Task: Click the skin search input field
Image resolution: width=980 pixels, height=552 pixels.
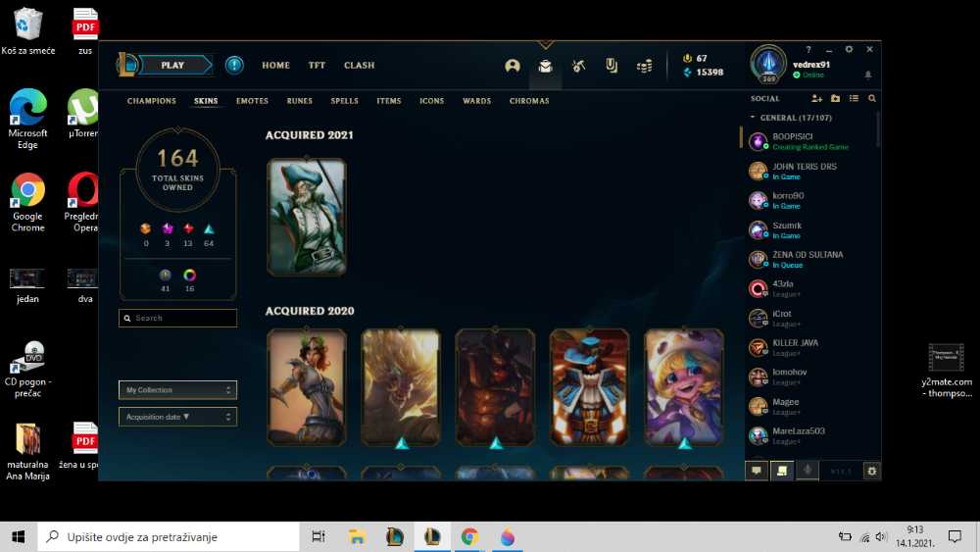Action: click(x=177, y=319)
